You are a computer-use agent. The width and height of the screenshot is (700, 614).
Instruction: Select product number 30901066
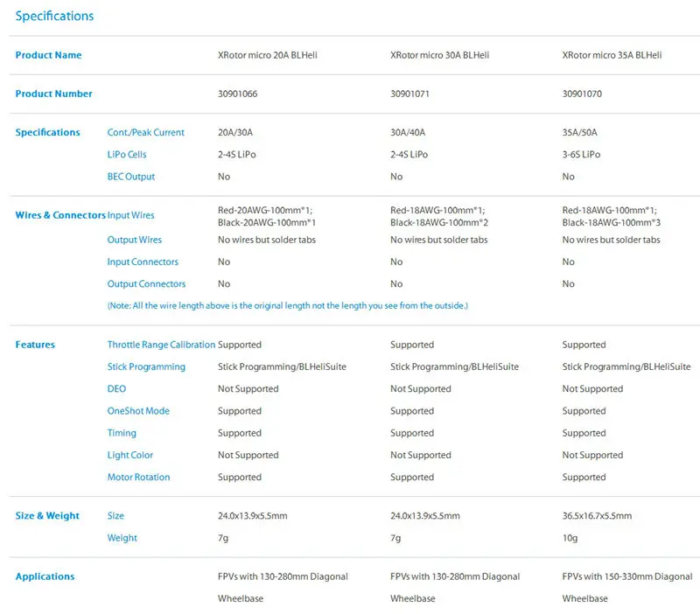(237, 94)
